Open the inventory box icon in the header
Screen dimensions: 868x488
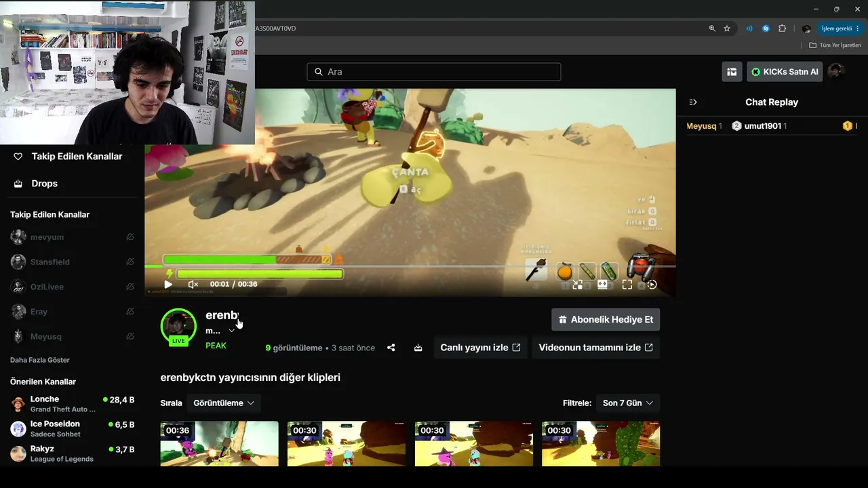[x=732, y=72]
